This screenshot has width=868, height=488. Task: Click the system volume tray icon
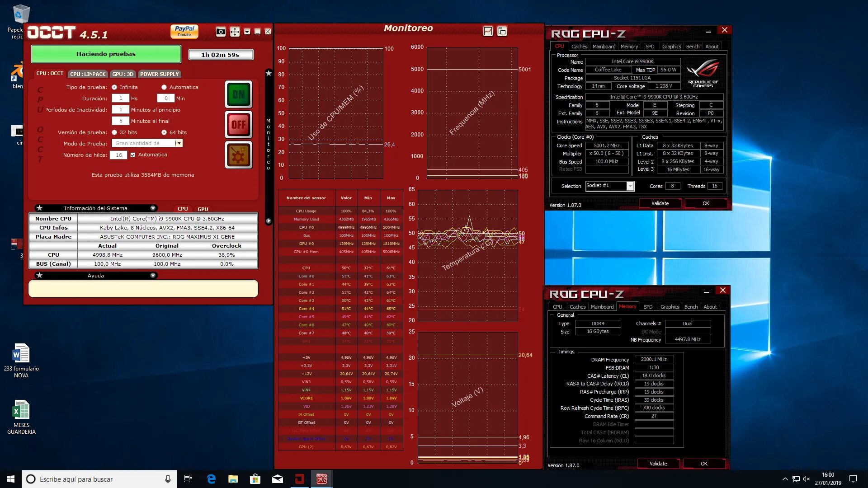coord(806,479)
